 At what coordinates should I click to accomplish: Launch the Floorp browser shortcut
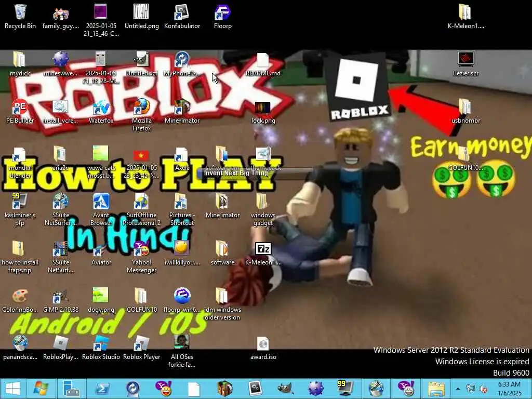tap(222, 16)
